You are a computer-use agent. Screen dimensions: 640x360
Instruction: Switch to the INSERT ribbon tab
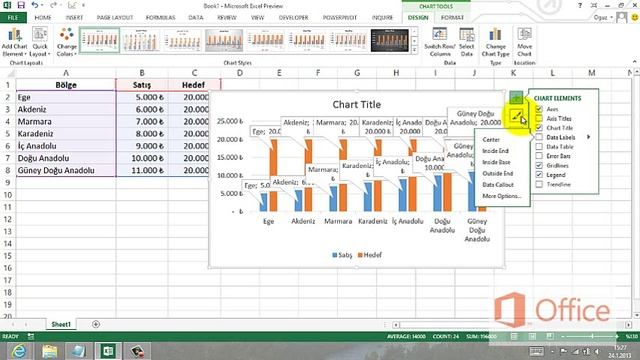point(74,18)
